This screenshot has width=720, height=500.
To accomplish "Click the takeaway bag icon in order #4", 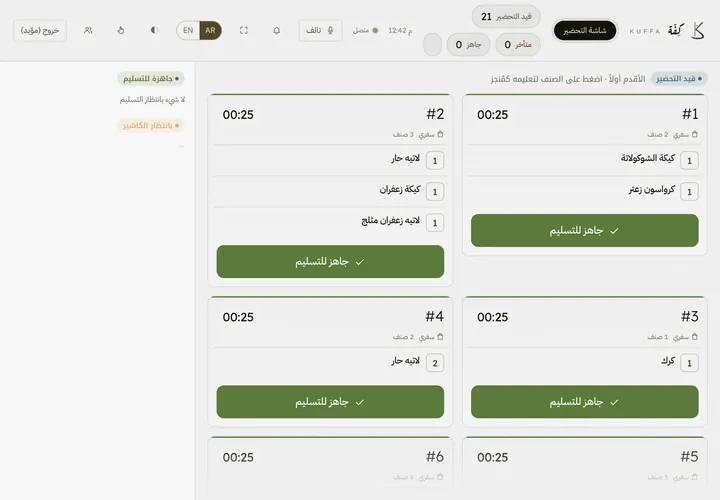I will pos(440,337).
